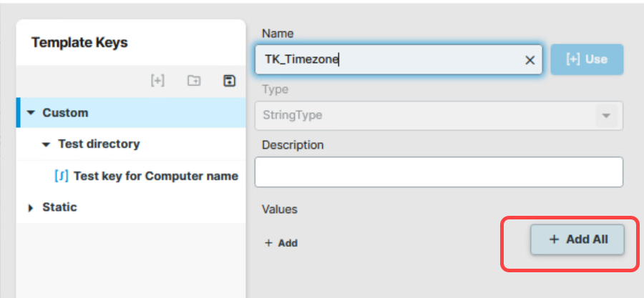Click the bracket icon beside Test key

pyautogui.click(x=62, y=176)
